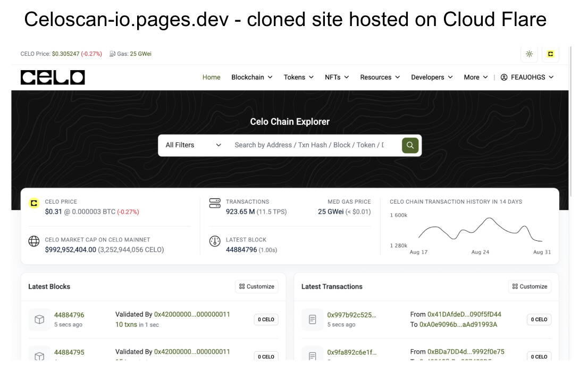Open To address 0xA0e9096b...aAd91993A
Image resolution: width=588 pixels, height=370 pixels.
[x=458, y=324]
